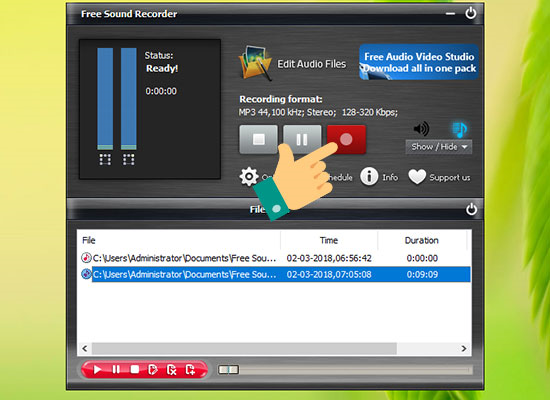Click the left channel level meter bar

click(x=105, y=99)
